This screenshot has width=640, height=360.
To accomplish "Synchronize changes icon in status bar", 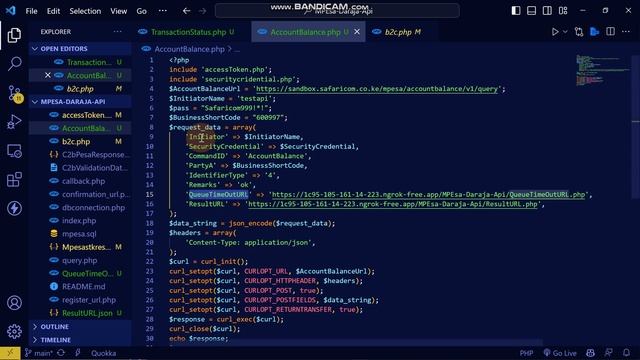I will coord(61,353).
